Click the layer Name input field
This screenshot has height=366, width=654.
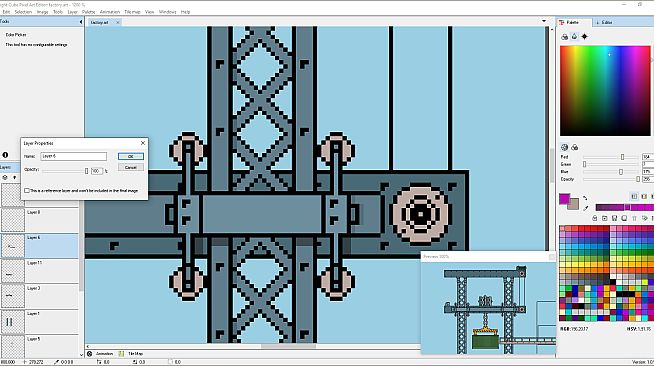coord(73,156)
